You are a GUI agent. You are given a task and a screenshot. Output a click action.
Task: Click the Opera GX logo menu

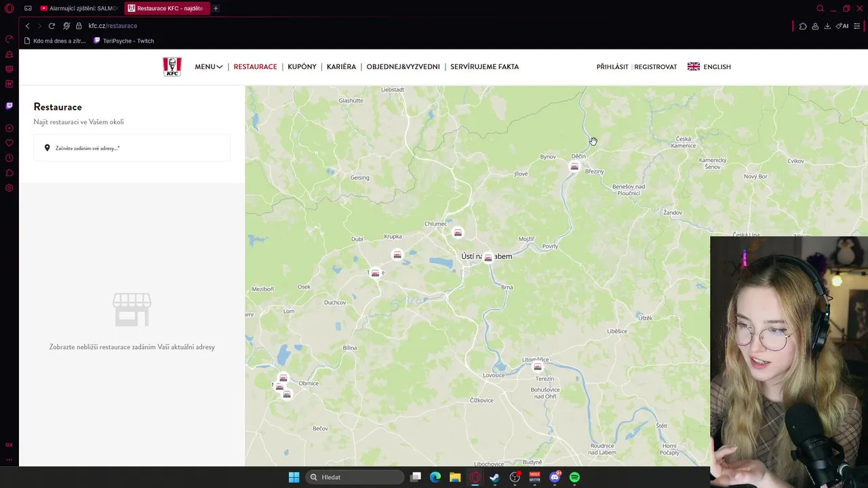[x=9, y=8]
